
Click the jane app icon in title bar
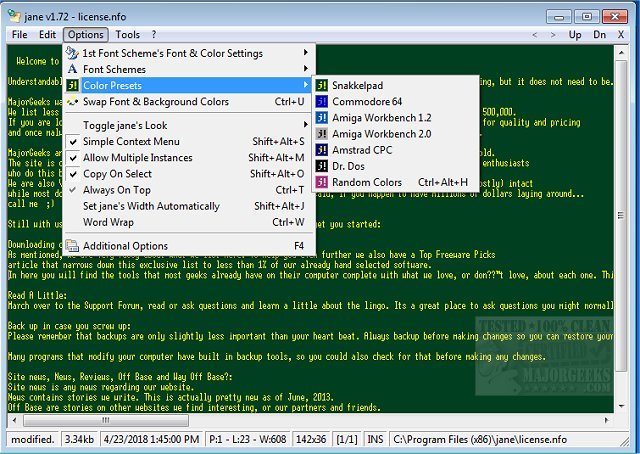(14, 16)
